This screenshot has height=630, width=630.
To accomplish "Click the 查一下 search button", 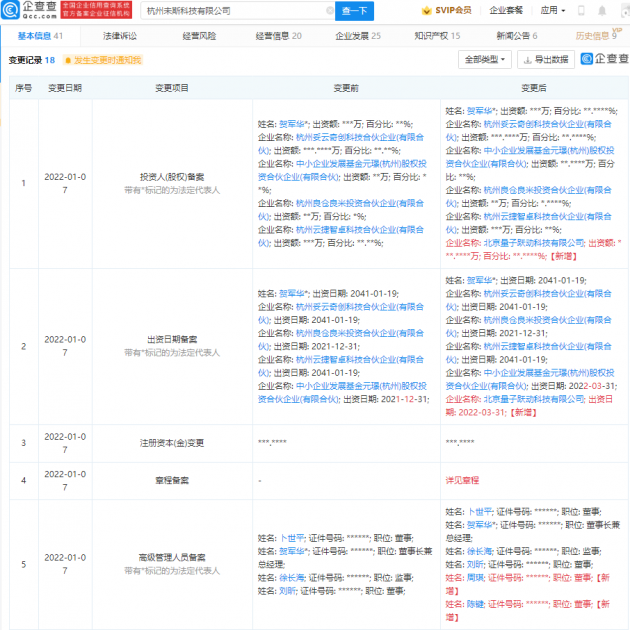I will click(x=354, y=11).
